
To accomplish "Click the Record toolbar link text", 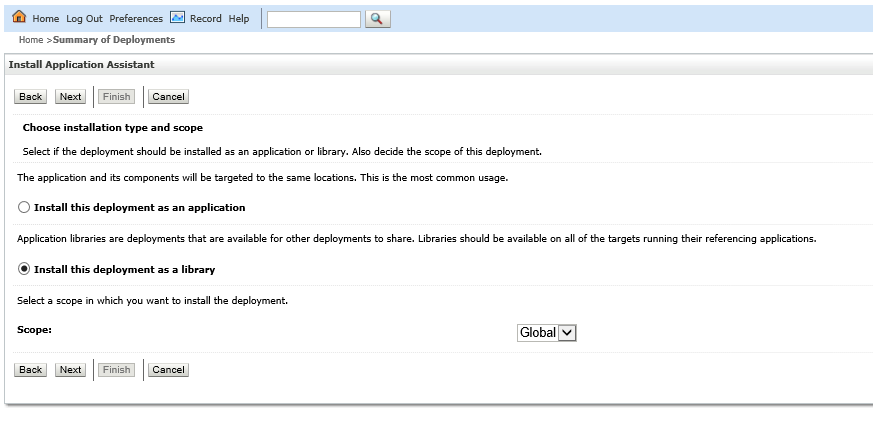I will pos(206,19).
